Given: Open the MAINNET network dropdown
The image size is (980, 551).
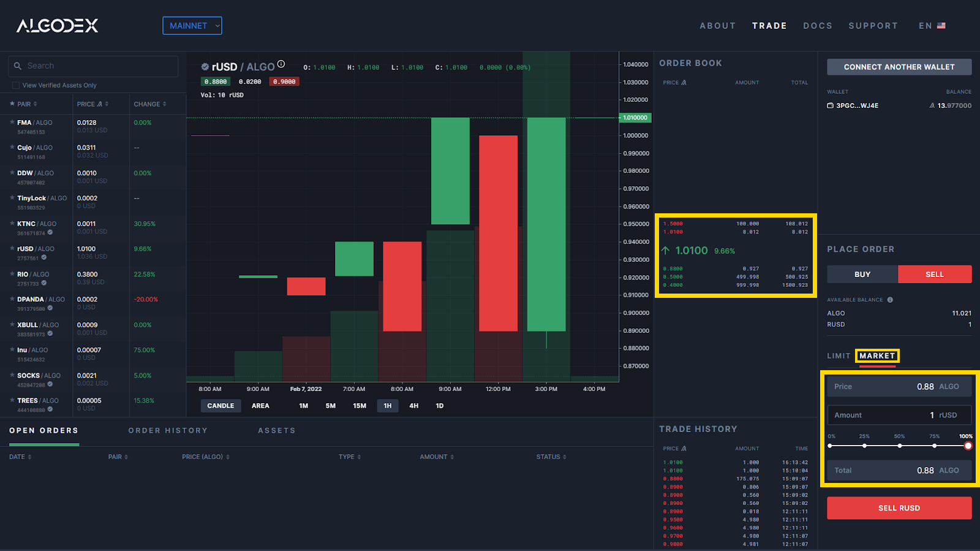Looking at the screenshot, I should [192, 26].
